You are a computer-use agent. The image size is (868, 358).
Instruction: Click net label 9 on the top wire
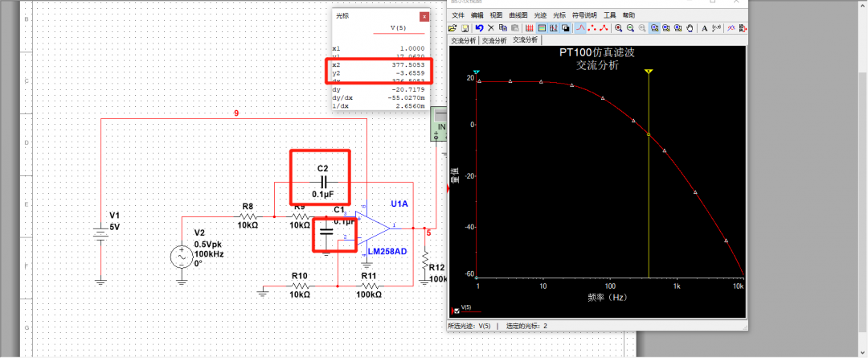[236, 113]
